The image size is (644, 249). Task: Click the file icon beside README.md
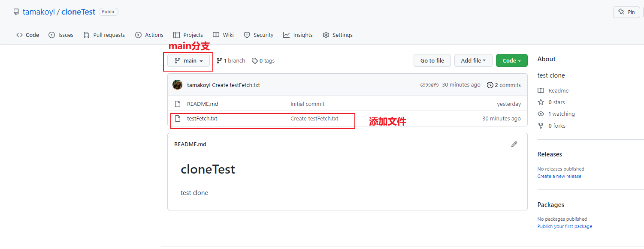tap(178, 104)
